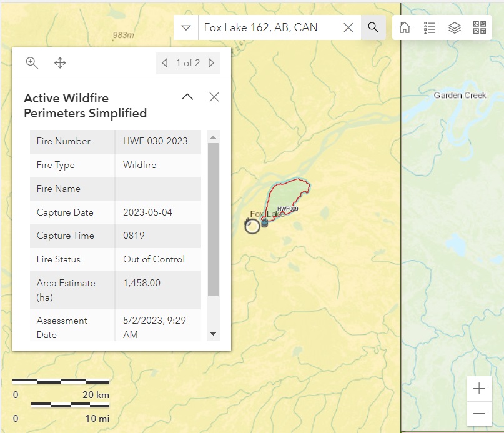
Task: Zoom to the selected wildfire feature
Action: (x=32, y=62)
